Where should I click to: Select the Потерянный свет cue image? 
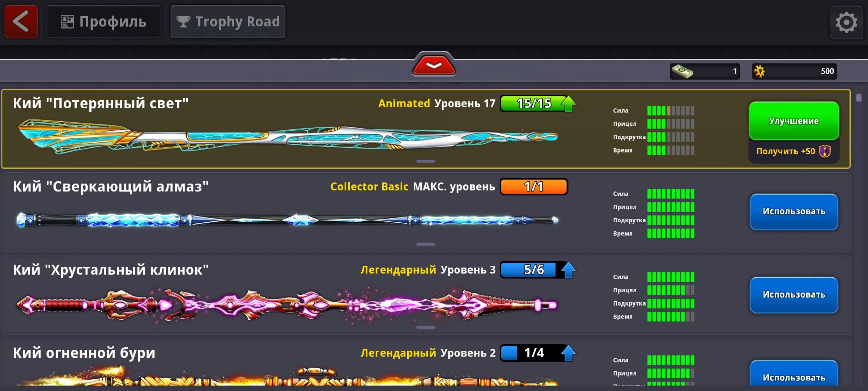coord(288,137)
